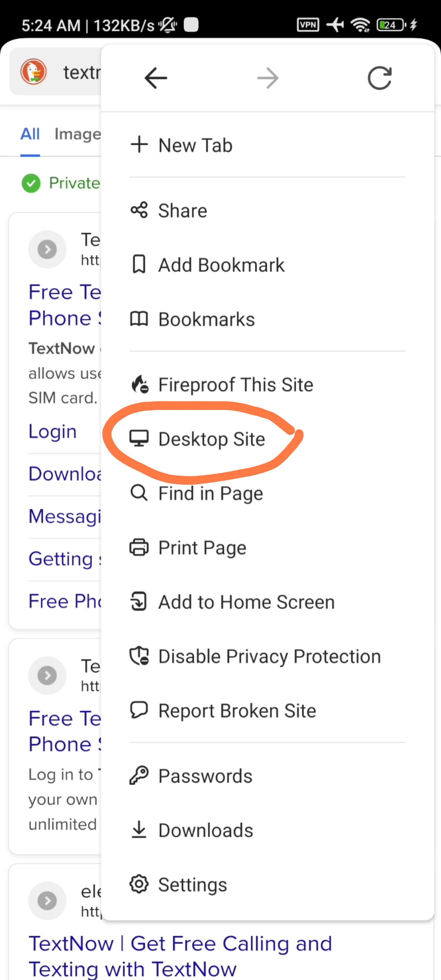Open browser Settings

[192, 885]
